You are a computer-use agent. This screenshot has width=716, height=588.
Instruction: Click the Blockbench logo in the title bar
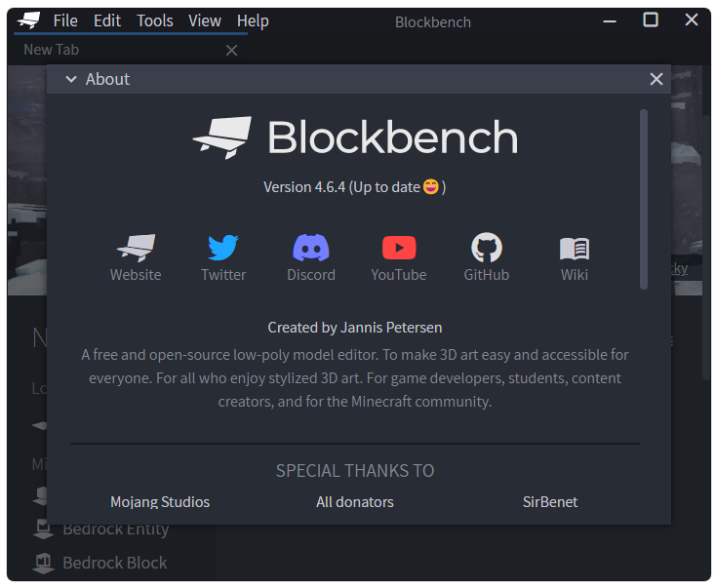[x=28, y=20]
